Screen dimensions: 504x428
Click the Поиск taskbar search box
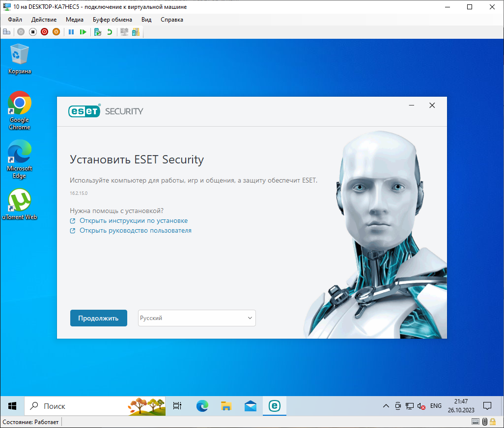point(95,406)
